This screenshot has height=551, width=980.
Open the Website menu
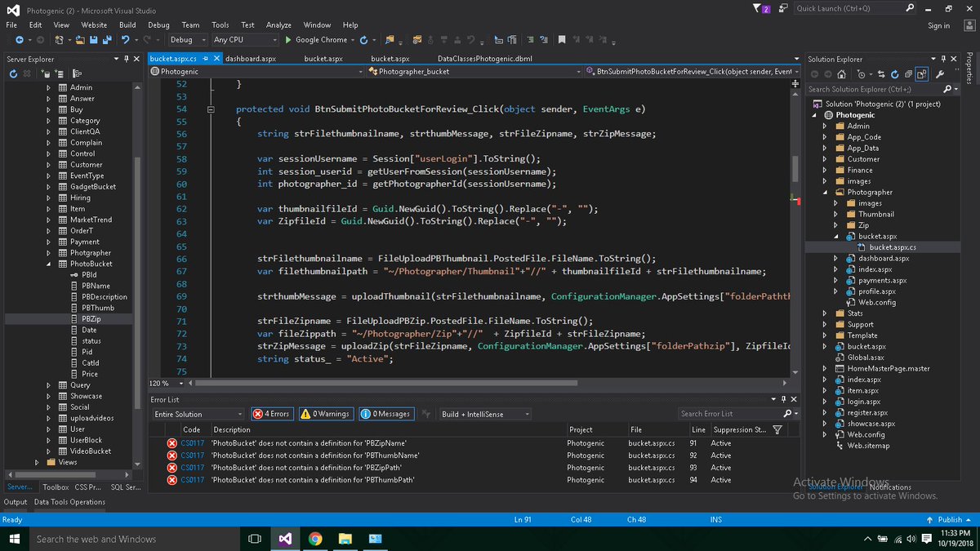(x=94, y=25)
